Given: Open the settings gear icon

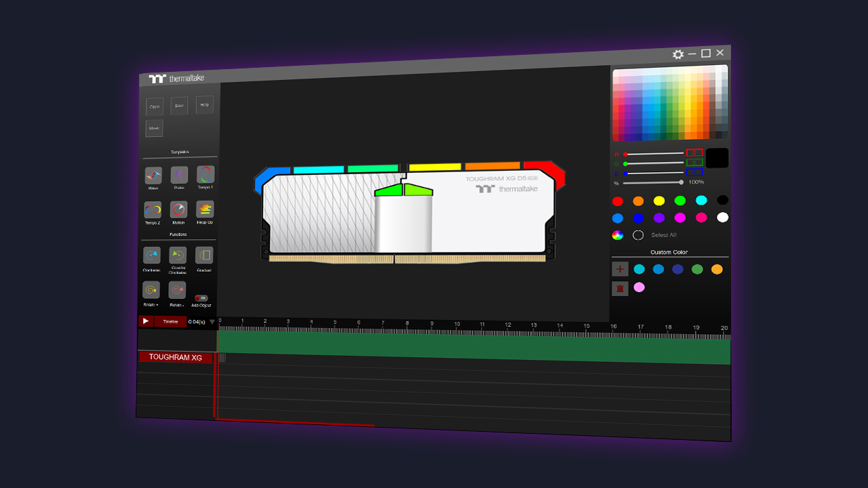Looking at the screenshot, I should pos(678,54).
